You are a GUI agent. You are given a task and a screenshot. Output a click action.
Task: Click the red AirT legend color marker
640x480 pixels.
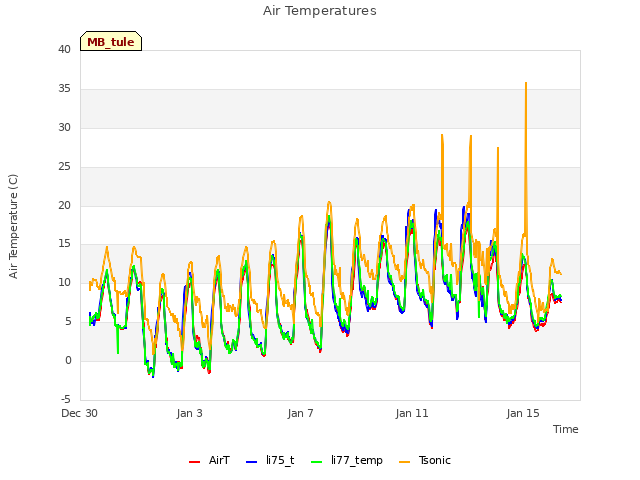coord(194,462)
